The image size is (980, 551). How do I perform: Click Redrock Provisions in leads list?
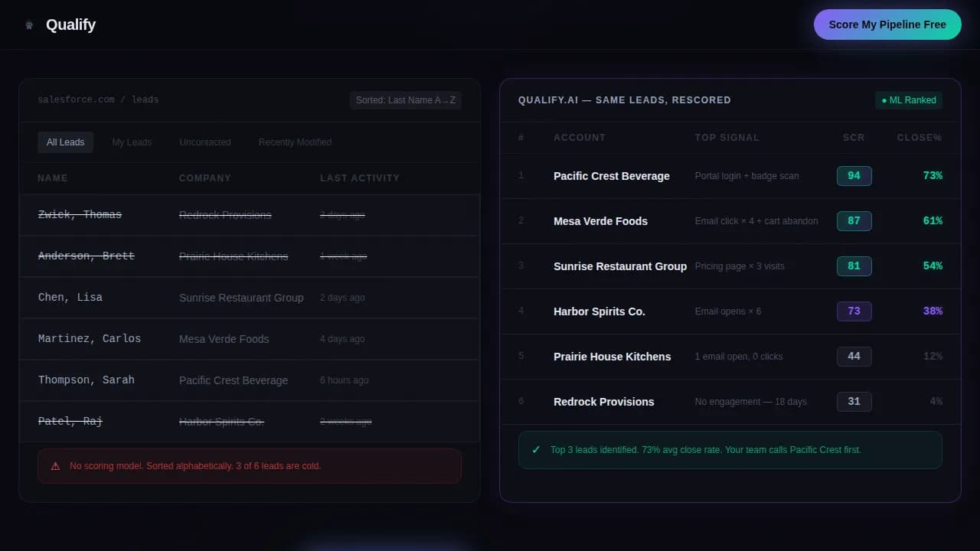pyautogui.click(x=225, y=215)
